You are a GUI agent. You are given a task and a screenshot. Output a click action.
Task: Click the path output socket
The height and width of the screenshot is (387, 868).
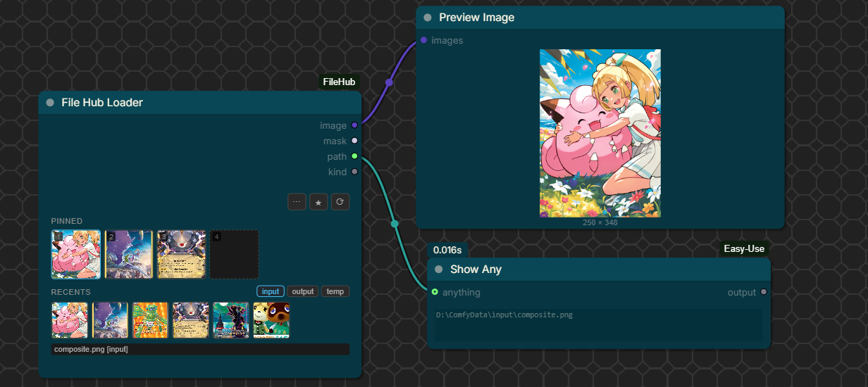tap(354, 156)
